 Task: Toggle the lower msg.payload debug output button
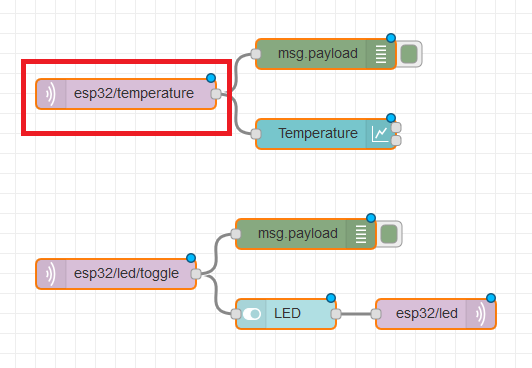(x=389, y=234)
